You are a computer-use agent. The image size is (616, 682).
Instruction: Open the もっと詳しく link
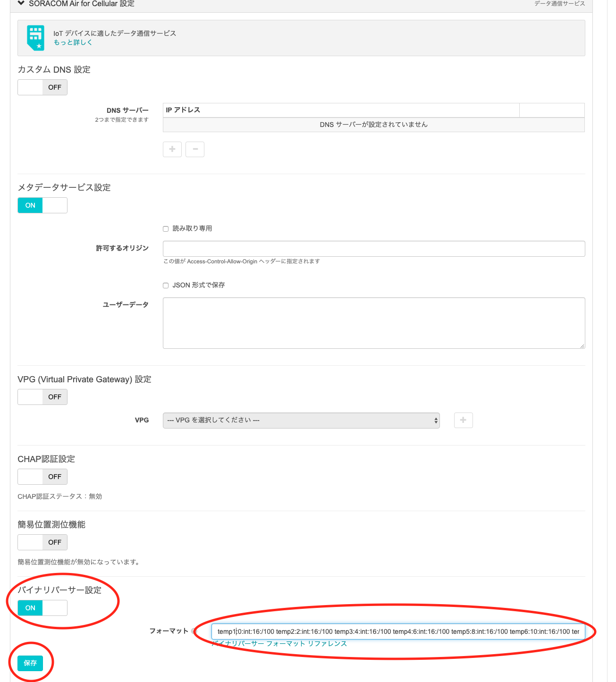tap(73, 42)
